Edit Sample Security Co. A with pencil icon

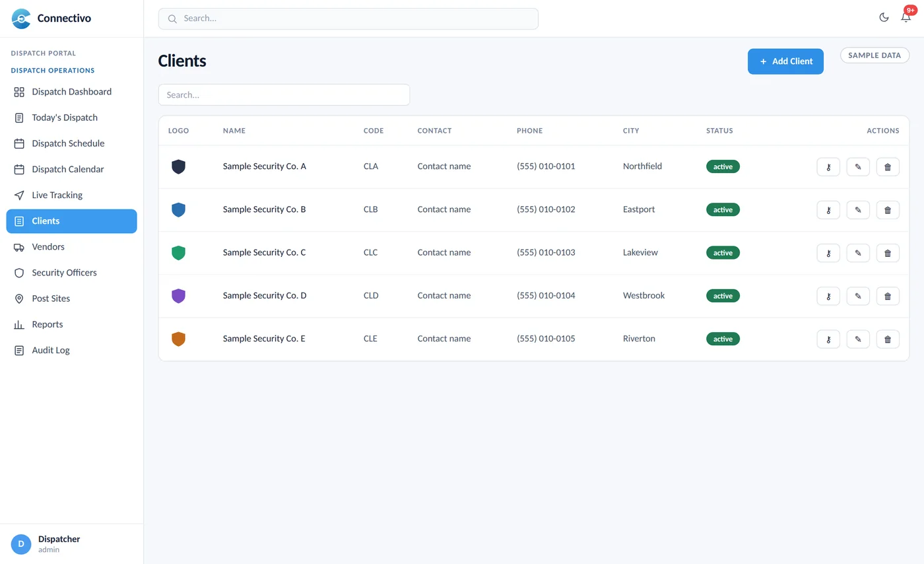pos(858,167)
